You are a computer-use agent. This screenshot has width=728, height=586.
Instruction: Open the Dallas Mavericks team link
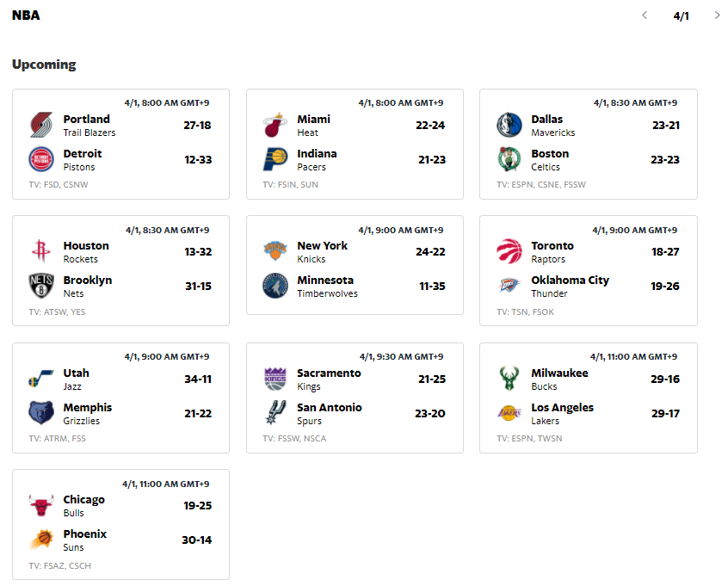pyautogui.click(x=553, y=126)
